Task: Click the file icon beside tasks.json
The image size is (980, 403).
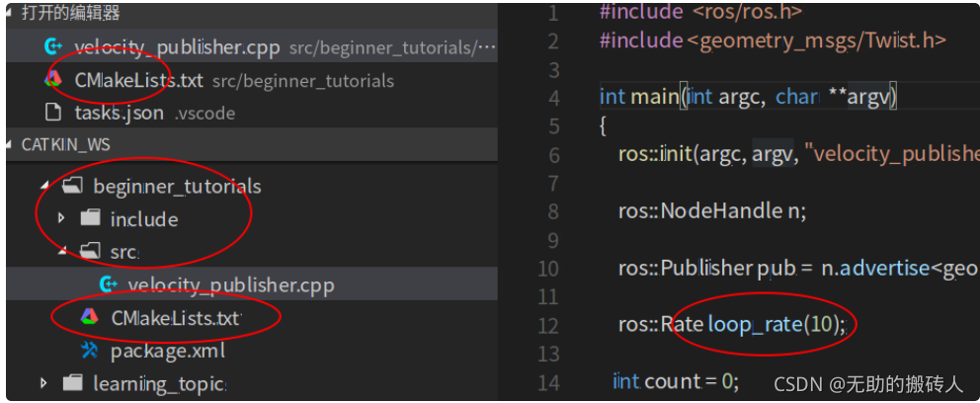Action: pos(54,112)
